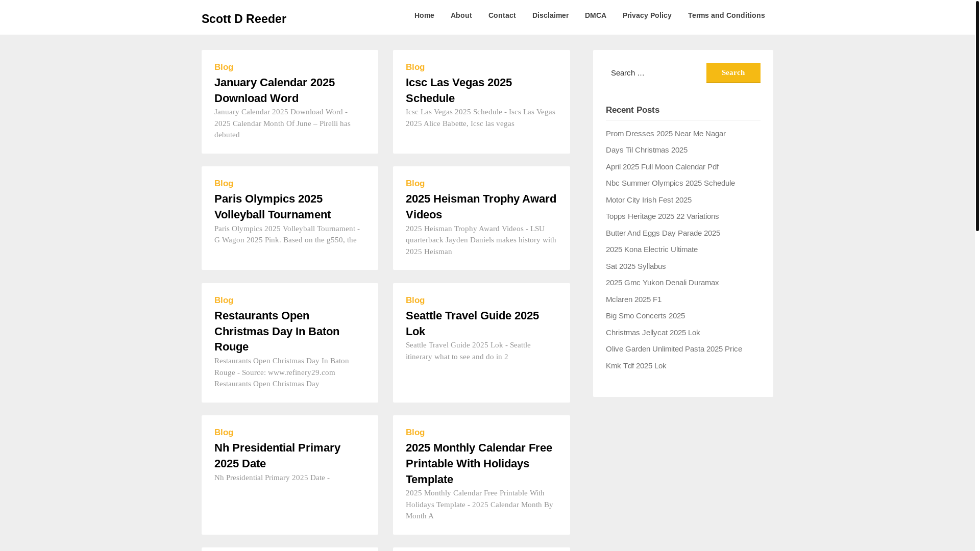Open recent post Kmk Tdf 2025 Lok
This screenshot has height=551, width=980.
pyautogui.click(x=635, y=366)
